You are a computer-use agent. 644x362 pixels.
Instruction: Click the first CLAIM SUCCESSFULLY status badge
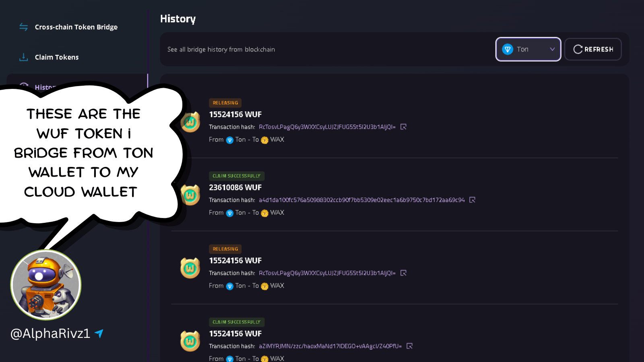(x=236, y=176)
